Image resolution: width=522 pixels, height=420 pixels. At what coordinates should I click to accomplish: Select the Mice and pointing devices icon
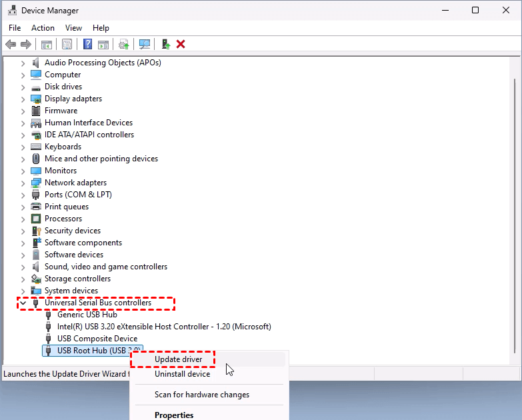[35, 159]
